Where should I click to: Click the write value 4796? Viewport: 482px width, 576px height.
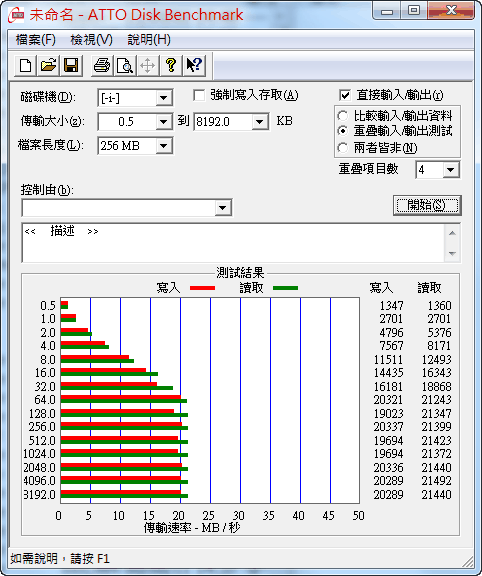pyautogui.click(x=392, y=332)
